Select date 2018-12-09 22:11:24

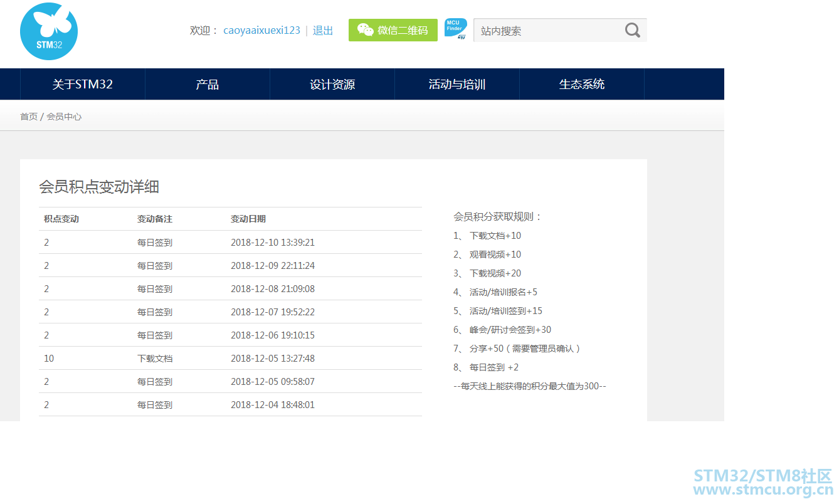(273, 266)
